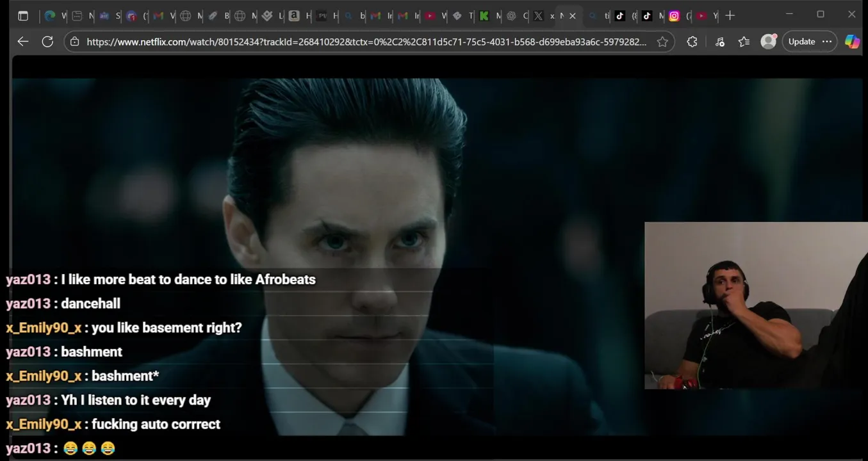Click chat message 'you like basement right?'

point(167,328)
